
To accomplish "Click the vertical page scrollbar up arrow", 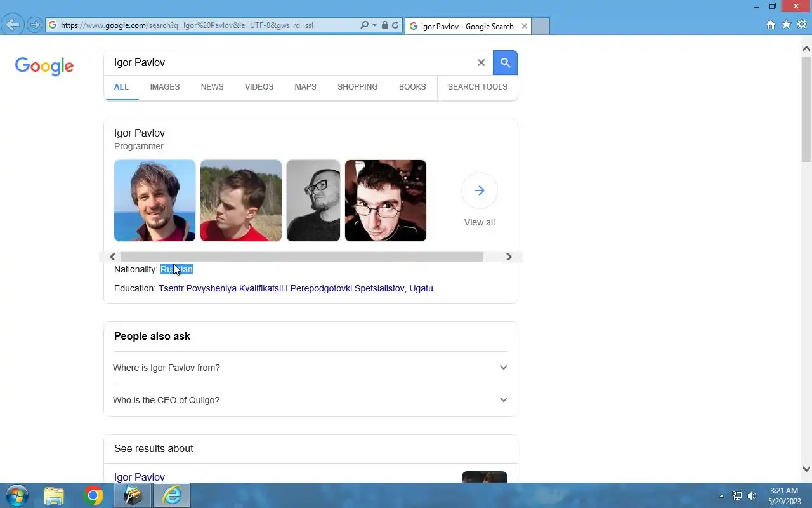I will (806, 48).
